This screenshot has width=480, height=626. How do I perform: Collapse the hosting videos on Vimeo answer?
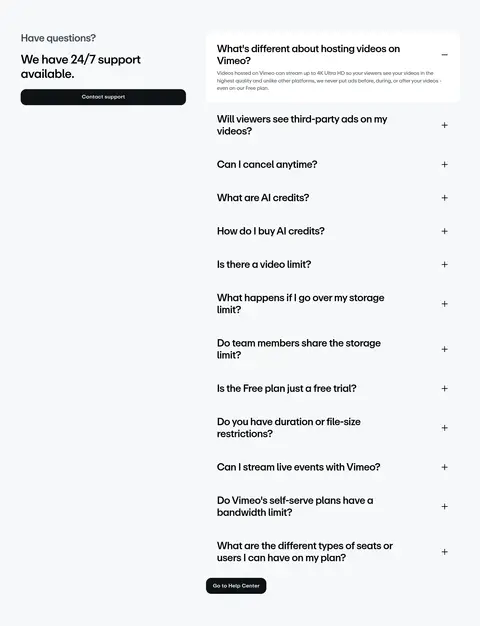(444, 55)
